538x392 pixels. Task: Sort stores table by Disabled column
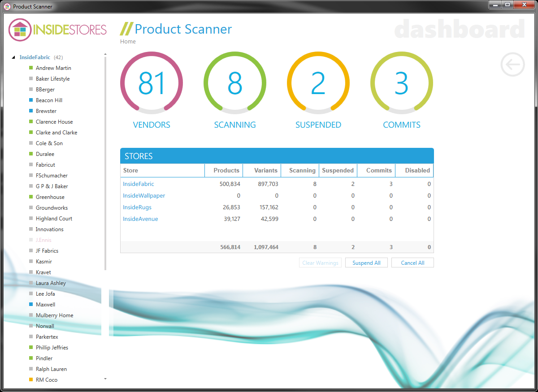(x=414, y=170)
